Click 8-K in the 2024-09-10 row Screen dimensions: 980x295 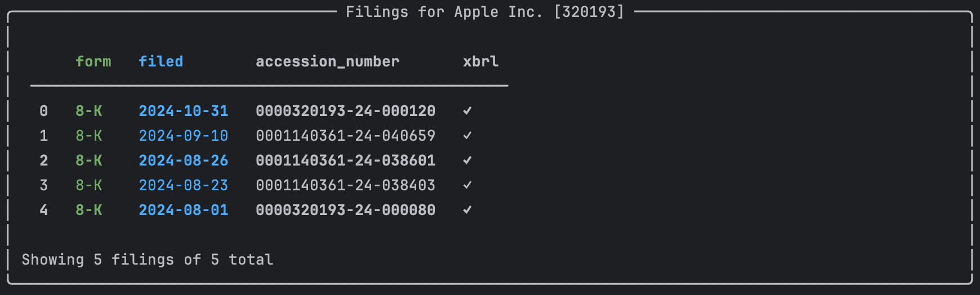coord(89,136)
